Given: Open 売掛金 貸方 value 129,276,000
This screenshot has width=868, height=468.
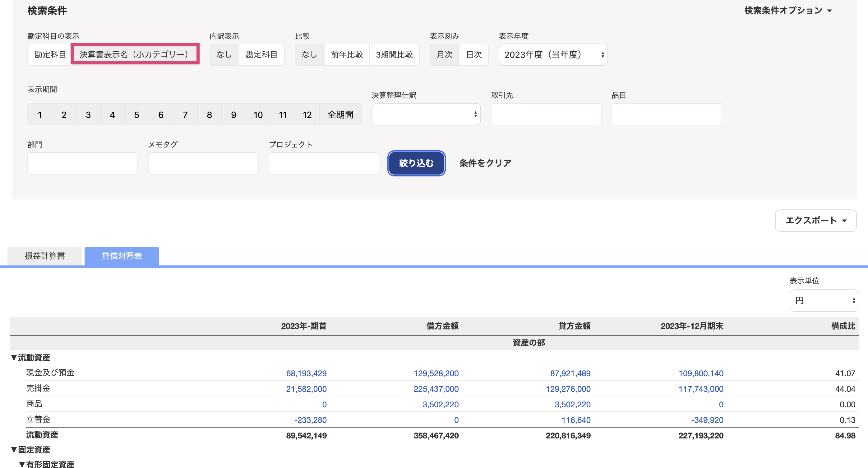Looking at the screenshot, I should [x=568, y=389].
